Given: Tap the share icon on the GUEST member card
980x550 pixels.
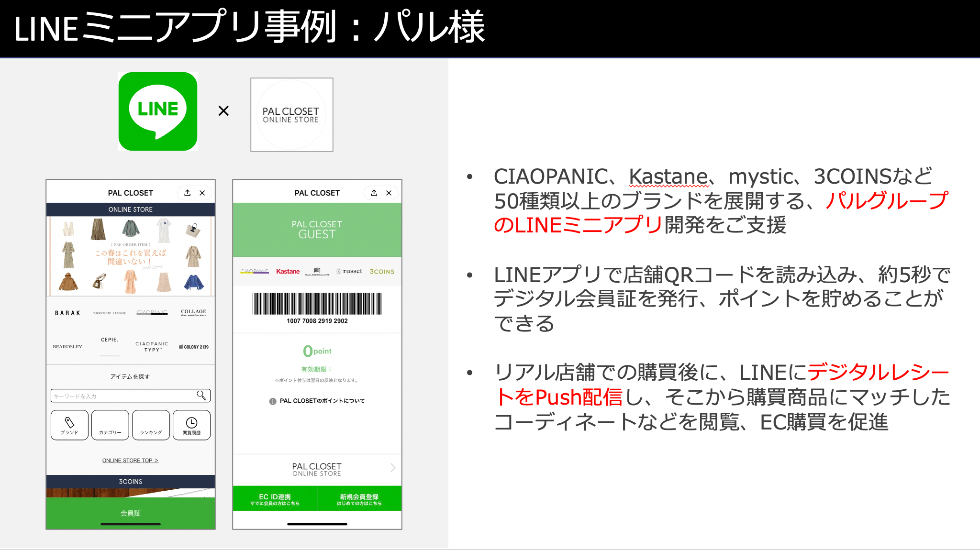Looking at the screenshot, I should point(373,193).
